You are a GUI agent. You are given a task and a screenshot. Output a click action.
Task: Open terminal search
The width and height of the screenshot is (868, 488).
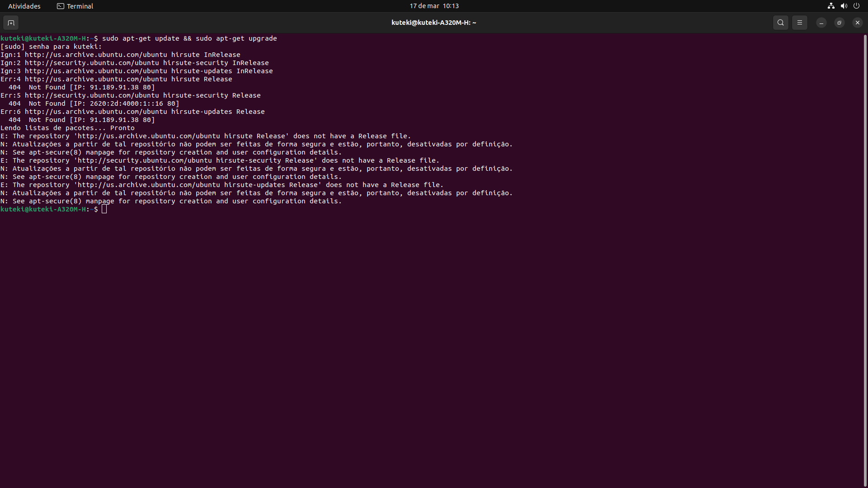pos(780,23)
